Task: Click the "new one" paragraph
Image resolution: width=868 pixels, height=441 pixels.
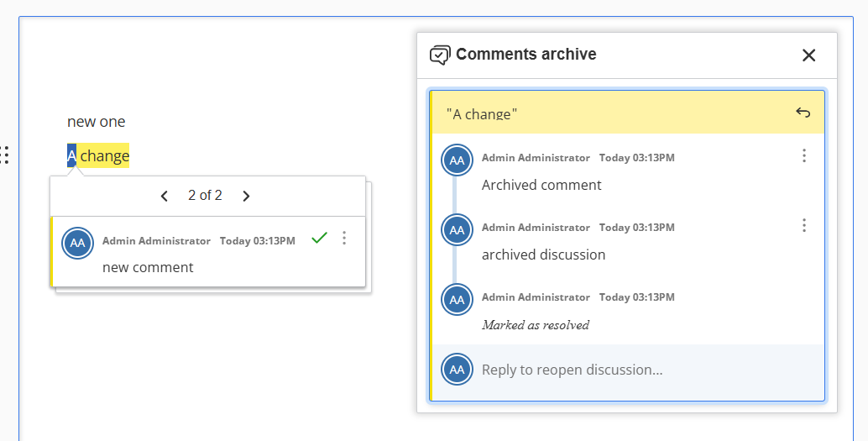Action: click(97, 122)
